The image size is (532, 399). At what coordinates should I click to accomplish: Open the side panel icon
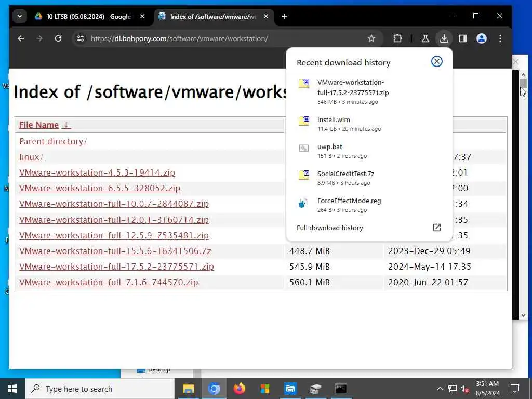463,38
